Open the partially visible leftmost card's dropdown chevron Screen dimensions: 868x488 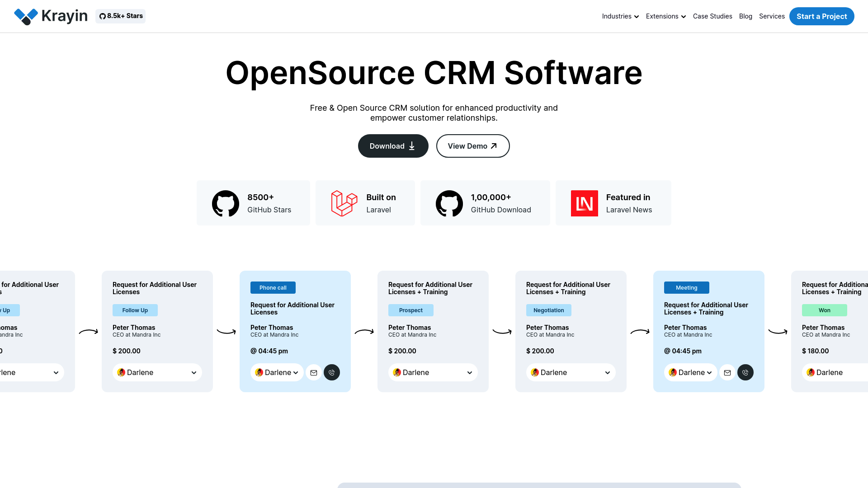pos(56,373)
